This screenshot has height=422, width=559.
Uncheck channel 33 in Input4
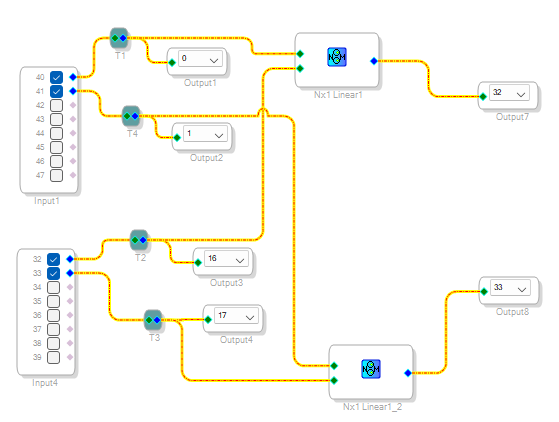(53, 273)
